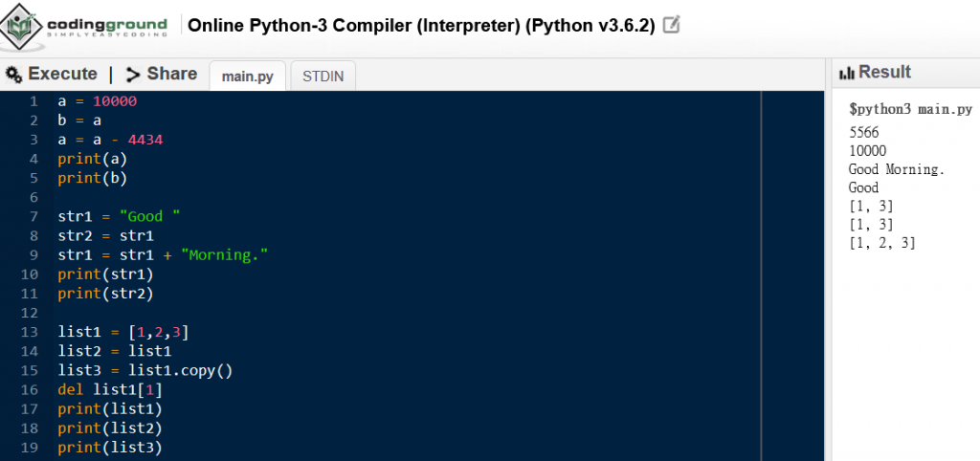Click the Share arrow icon

point(133,75)
